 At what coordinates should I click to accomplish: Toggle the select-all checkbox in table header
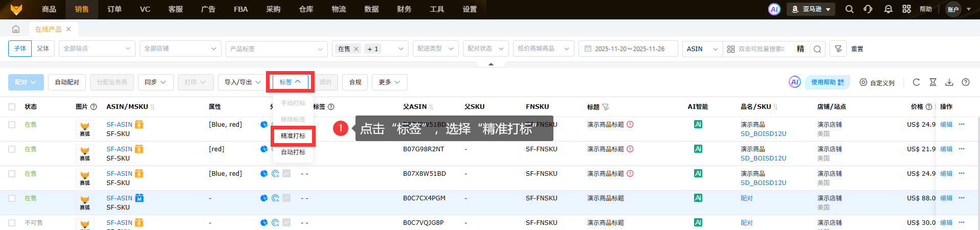12,107
